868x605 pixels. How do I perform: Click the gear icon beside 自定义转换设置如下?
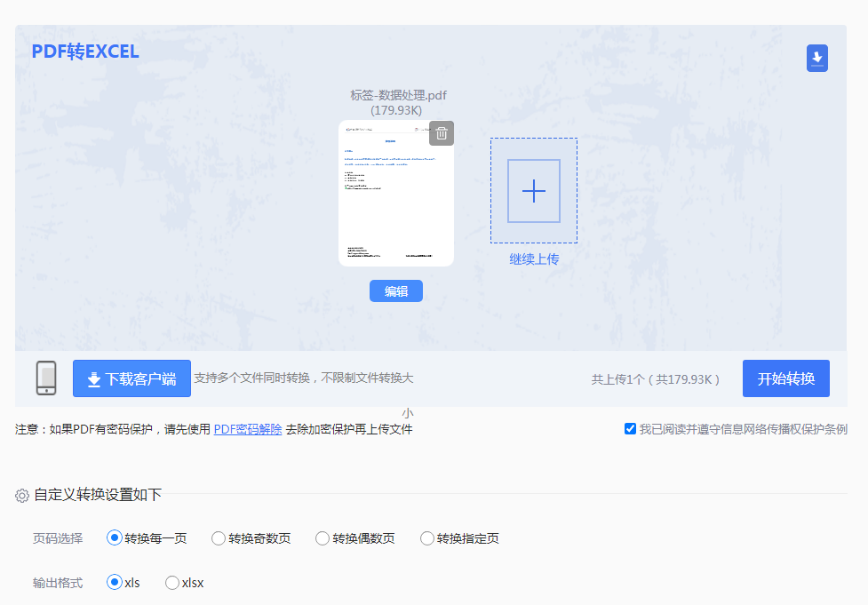click(x=24, y=497)
